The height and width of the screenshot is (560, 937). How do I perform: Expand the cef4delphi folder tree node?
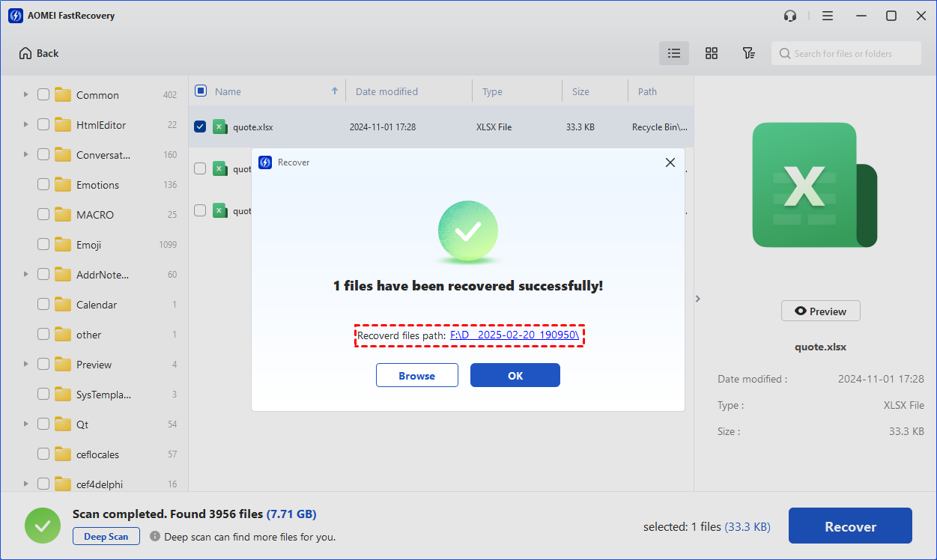(25, 484)
